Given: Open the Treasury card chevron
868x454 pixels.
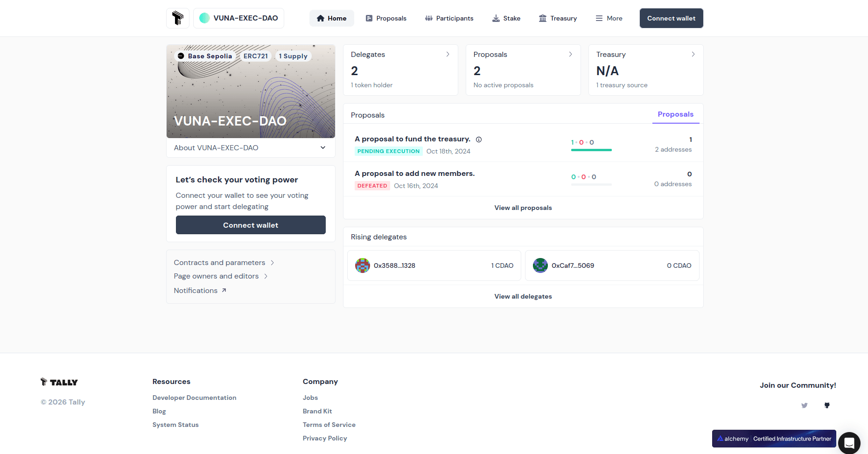Looking at the screenshot, I should pos(693,54).
